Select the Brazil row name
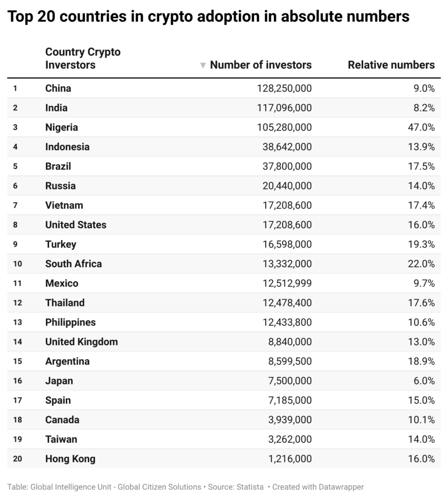448x499 pixels. pyautogui.click(x=58, y=166)
